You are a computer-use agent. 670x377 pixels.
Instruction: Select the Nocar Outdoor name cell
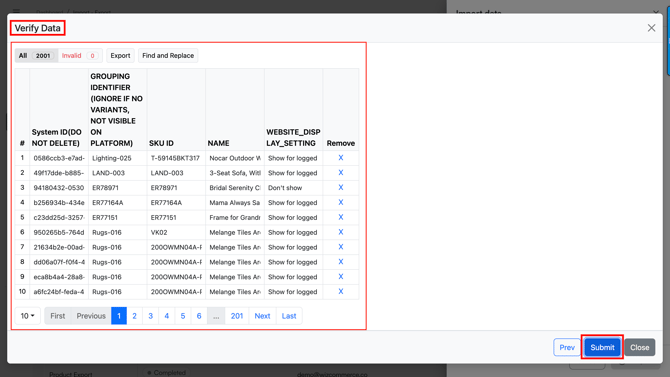(x=235, y=158)
